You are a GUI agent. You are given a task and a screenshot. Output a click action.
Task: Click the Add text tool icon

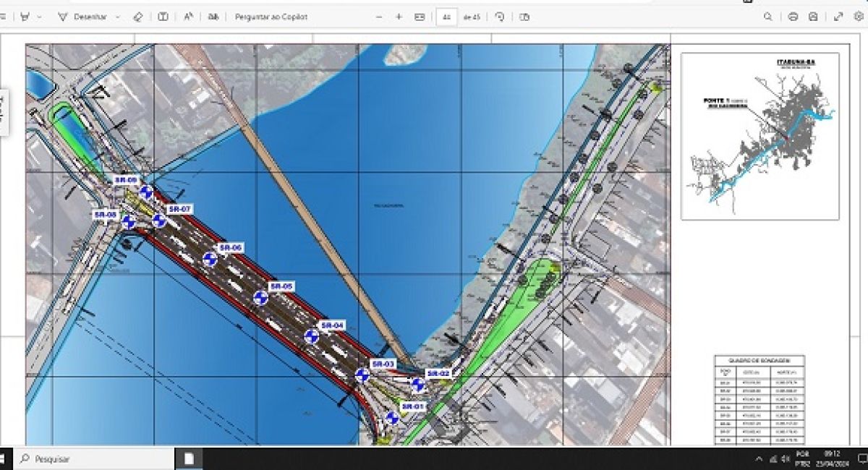[163, 17]
